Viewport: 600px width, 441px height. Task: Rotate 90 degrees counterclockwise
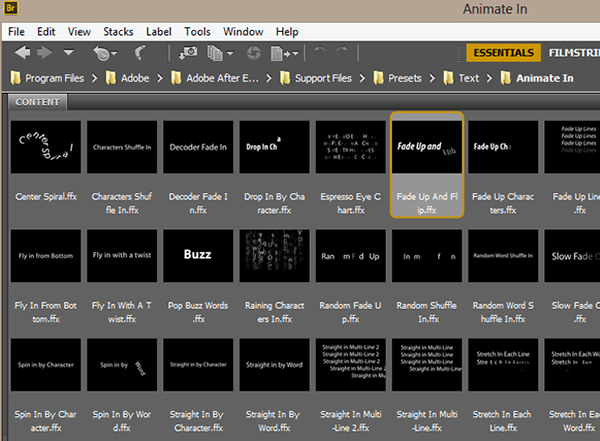(x=320, y=53)
